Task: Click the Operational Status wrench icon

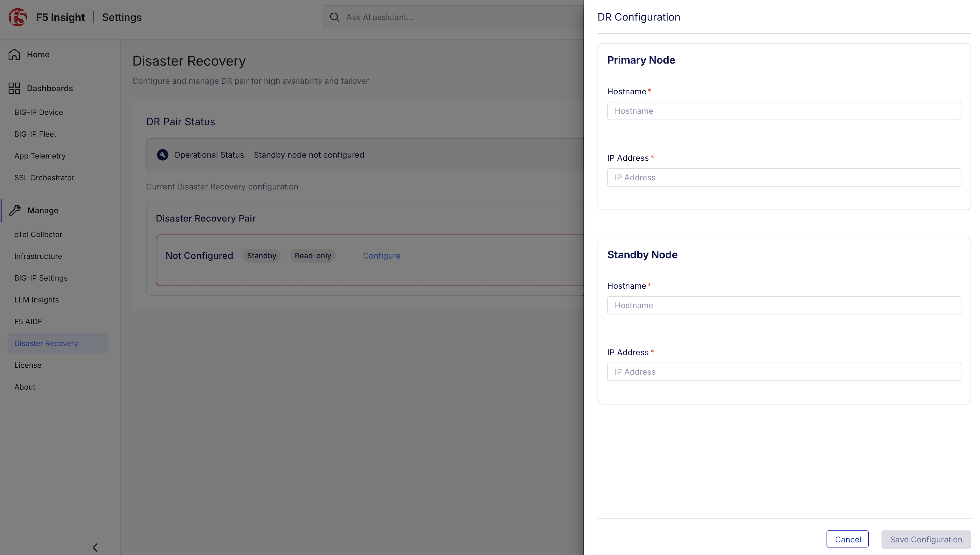Action: [x=162, y=155]
